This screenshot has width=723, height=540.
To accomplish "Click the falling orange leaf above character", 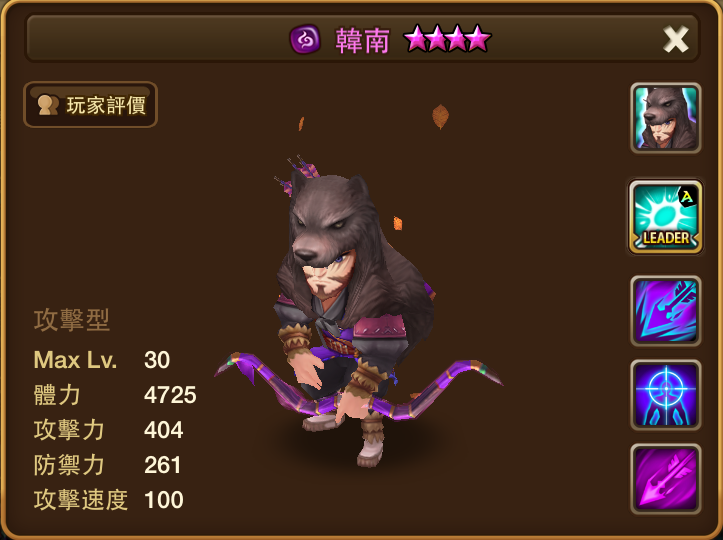I will [x=440, y=116].
